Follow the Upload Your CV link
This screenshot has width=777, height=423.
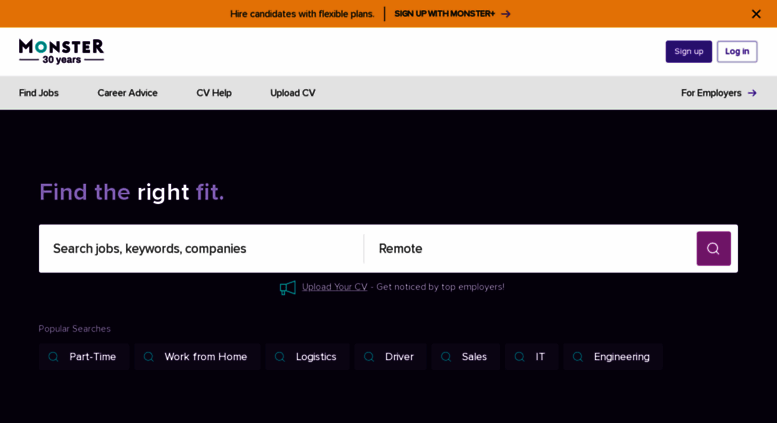[x=334, y=287]
